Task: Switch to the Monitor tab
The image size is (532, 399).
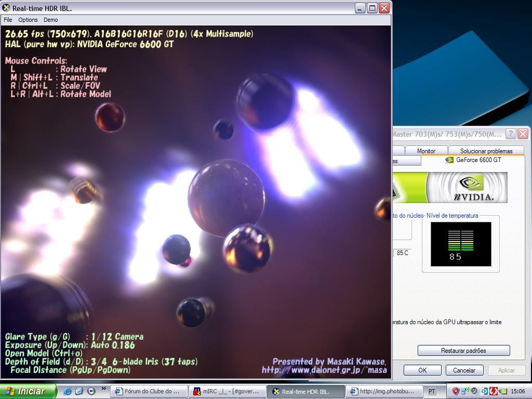Action: point(426,151)
